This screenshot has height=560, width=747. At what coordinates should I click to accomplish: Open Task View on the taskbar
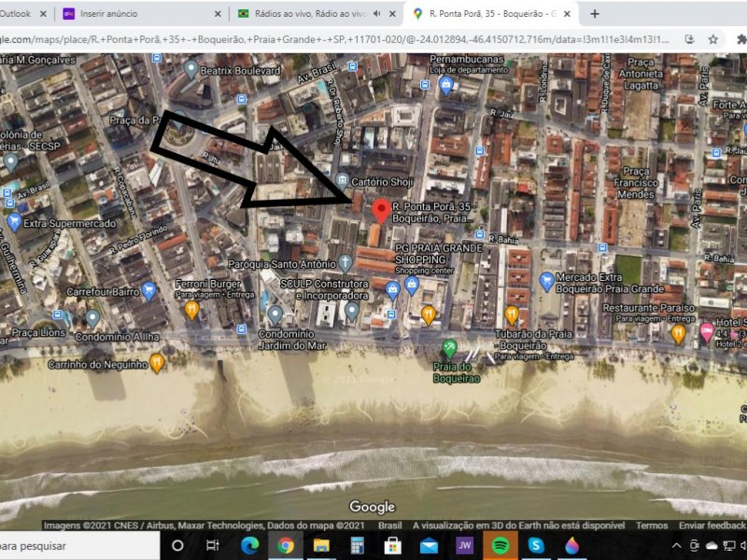213,546
